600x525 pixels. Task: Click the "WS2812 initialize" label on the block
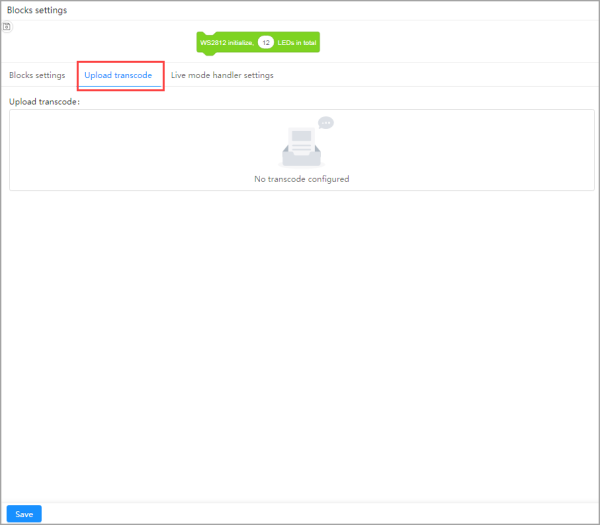(227, 42)
